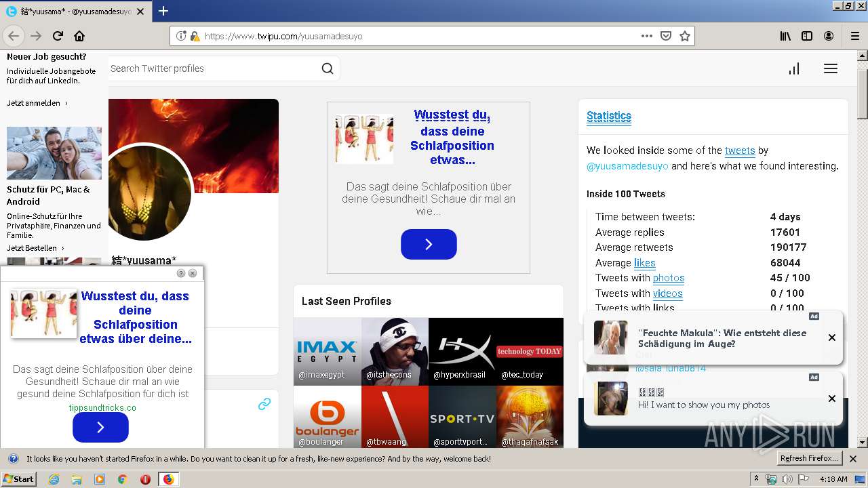Dismiss the Firefox refresh notification bar
The height and width of the screenshot is (488, 868).
tap(853, 459)
